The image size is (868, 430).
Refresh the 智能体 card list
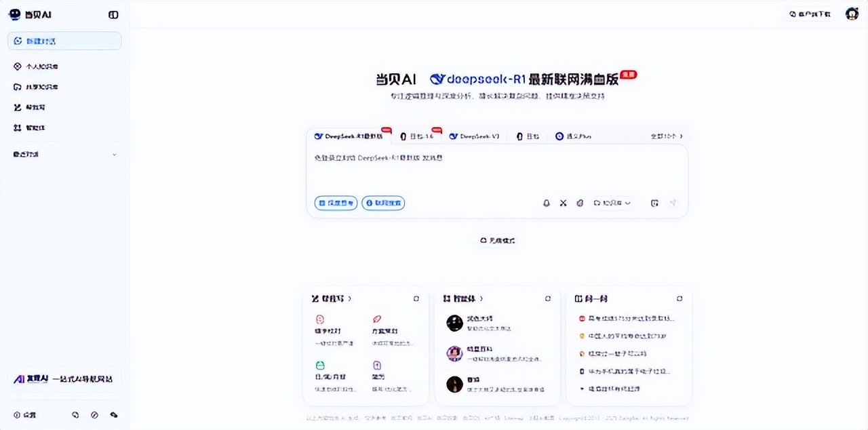point(548,298)
